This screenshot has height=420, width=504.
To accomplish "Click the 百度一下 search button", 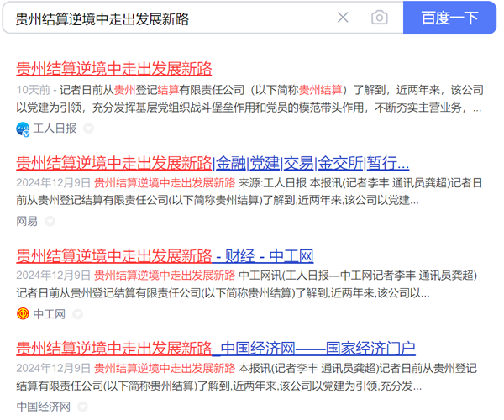I will pyautogui.click(x=449, y=18).
